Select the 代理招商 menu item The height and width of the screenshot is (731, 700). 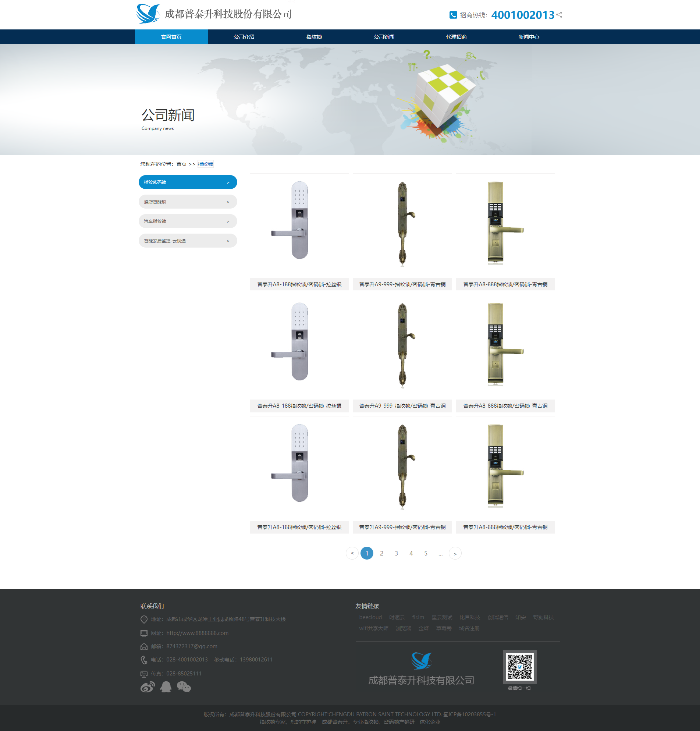click(x=456, y=37)
